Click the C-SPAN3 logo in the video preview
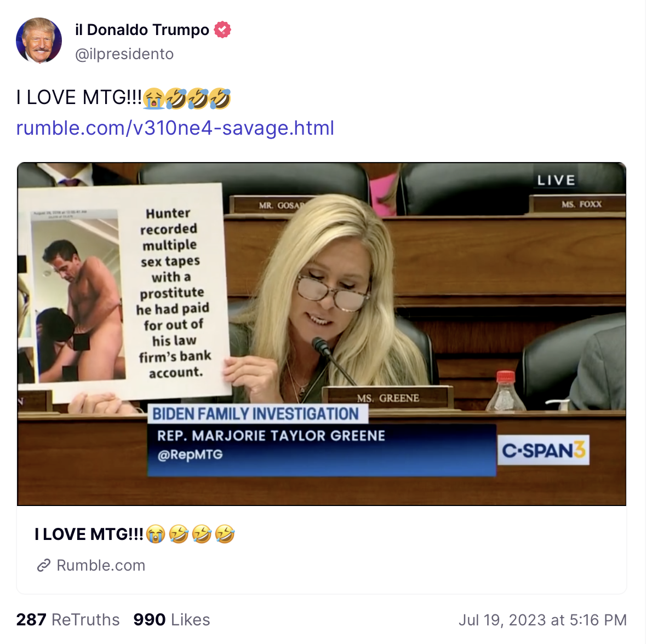The width and height of the screenshot is (652, 644). pyautogui.click(x=544, y=450)
